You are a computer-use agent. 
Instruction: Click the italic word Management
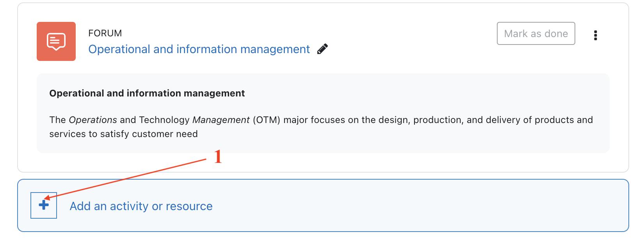221,120
